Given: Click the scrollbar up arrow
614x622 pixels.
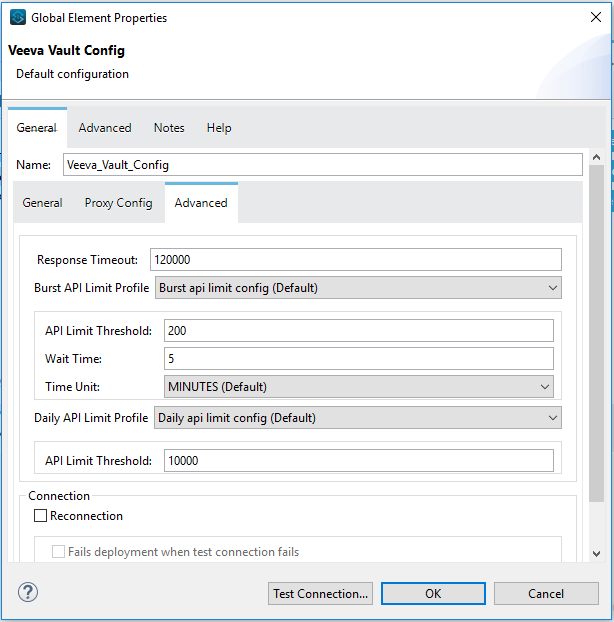Looking at the screenshot, I should pos(596,157).
